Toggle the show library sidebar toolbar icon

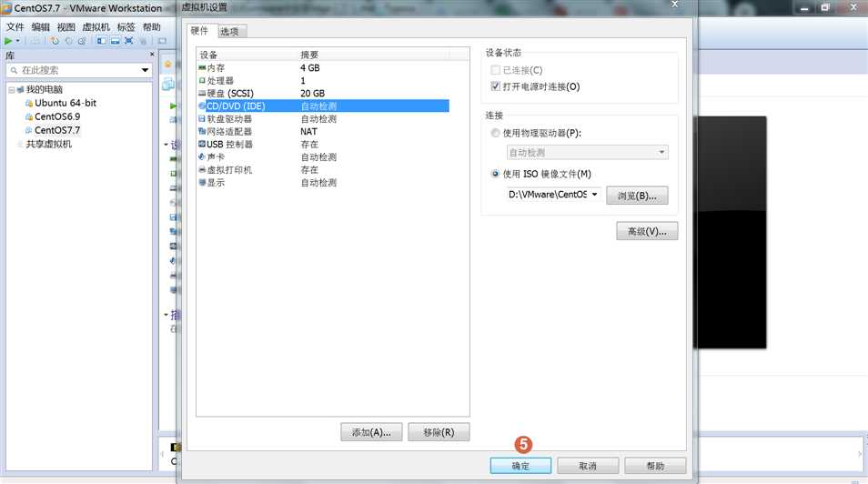[x=101, y=41]
